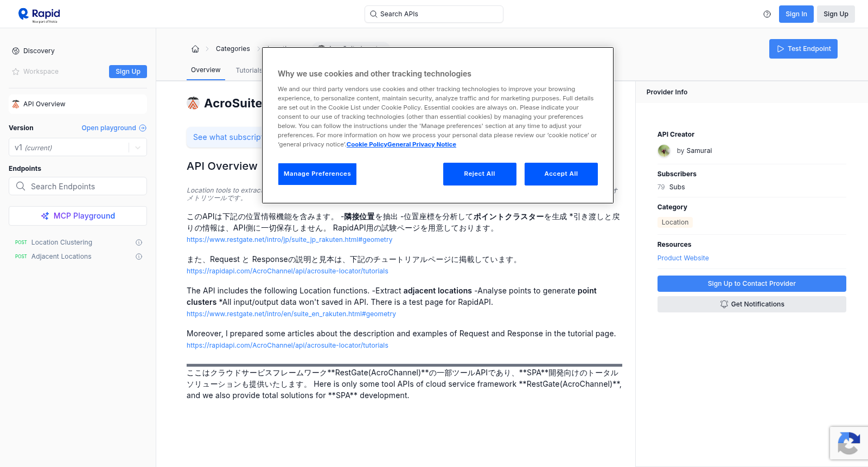Select the Location Clustering endpoint
The image size is (868, 467).
(x=62, y=242)
